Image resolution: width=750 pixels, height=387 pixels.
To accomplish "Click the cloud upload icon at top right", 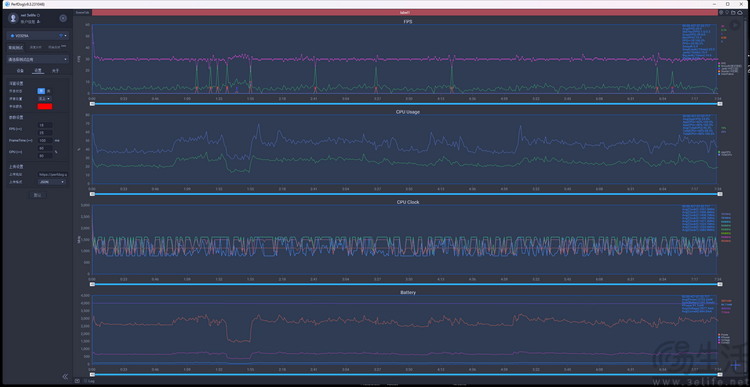I will [x=739, y=12].
